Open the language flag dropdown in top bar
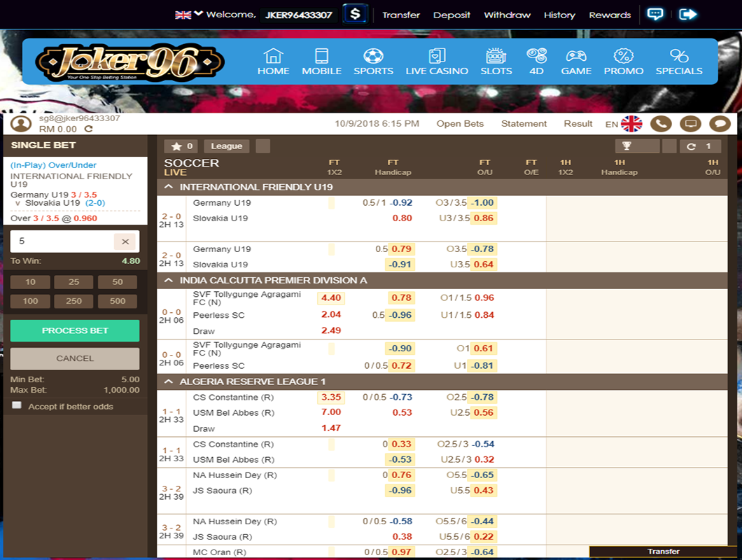The image size is (742, 560). 188,14
